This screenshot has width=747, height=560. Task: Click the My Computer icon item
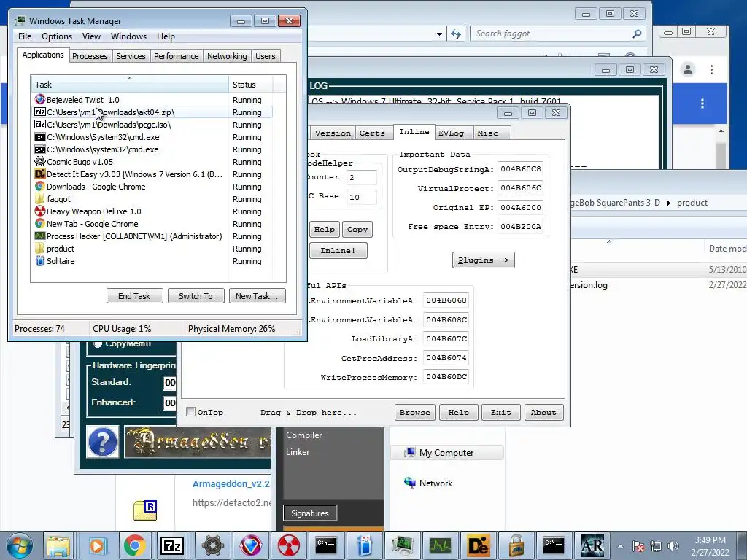coord(446,452)
